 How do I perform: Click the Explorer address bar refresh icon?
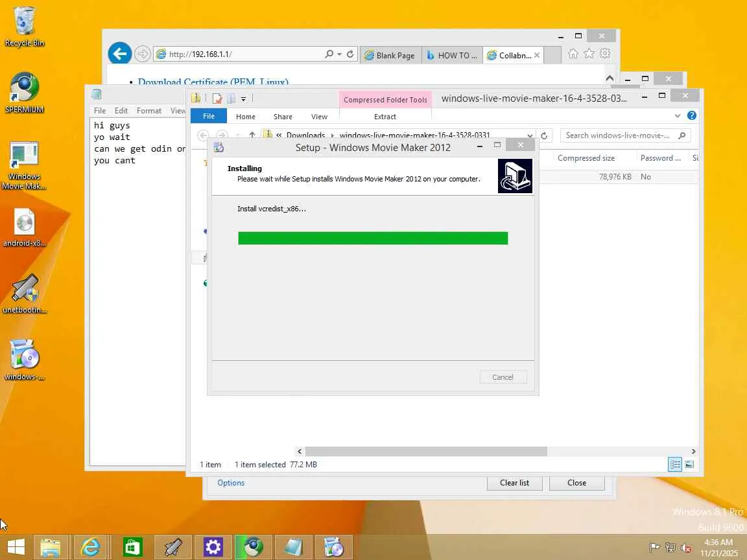click(544, 135)
